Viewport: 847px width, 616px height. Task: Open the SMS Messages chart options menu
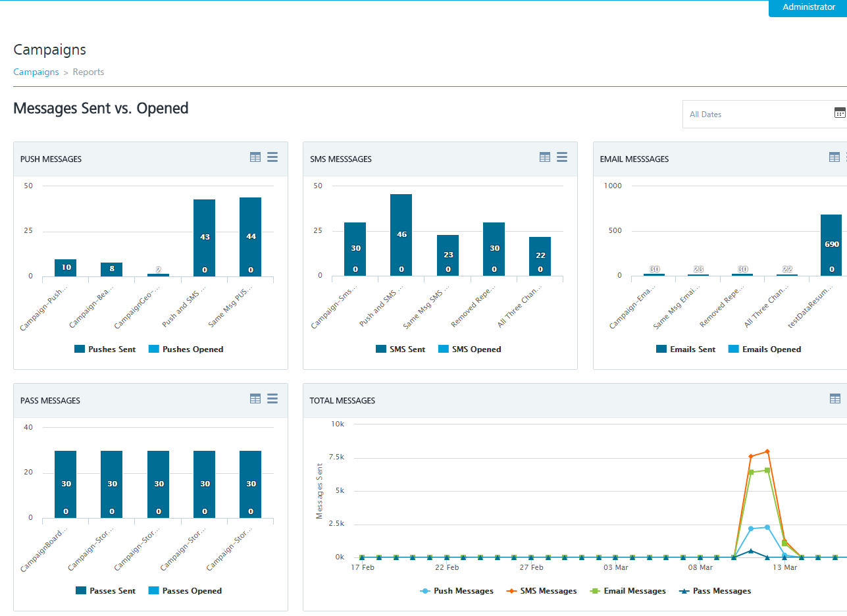(562, 157)
